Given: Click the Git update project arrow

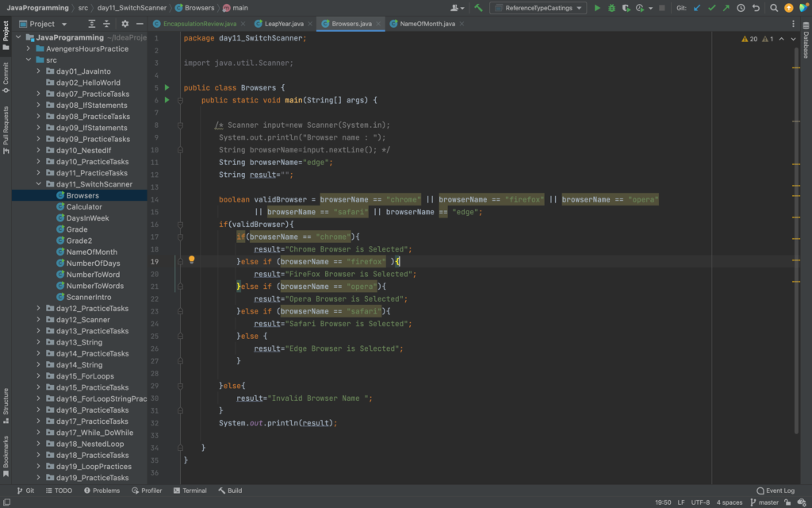Looking at the screenshot, I should (x=696, y=8).
